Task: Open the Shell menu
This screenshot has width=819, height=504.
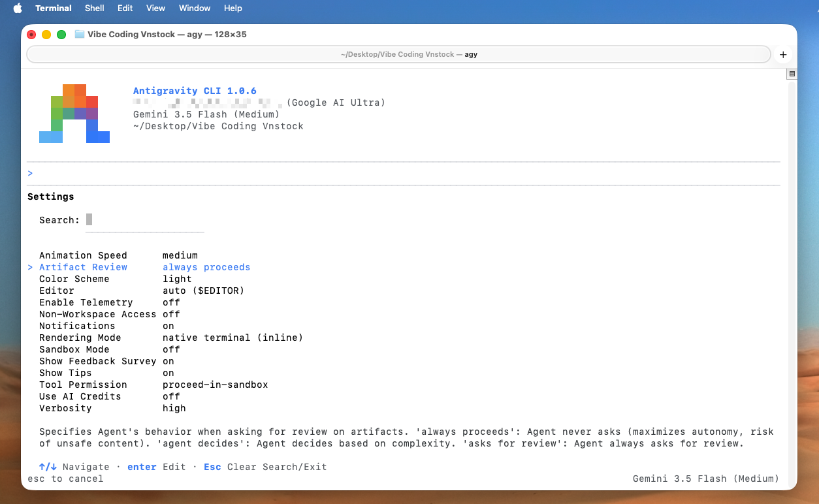Action: click(x=95, y=8)
